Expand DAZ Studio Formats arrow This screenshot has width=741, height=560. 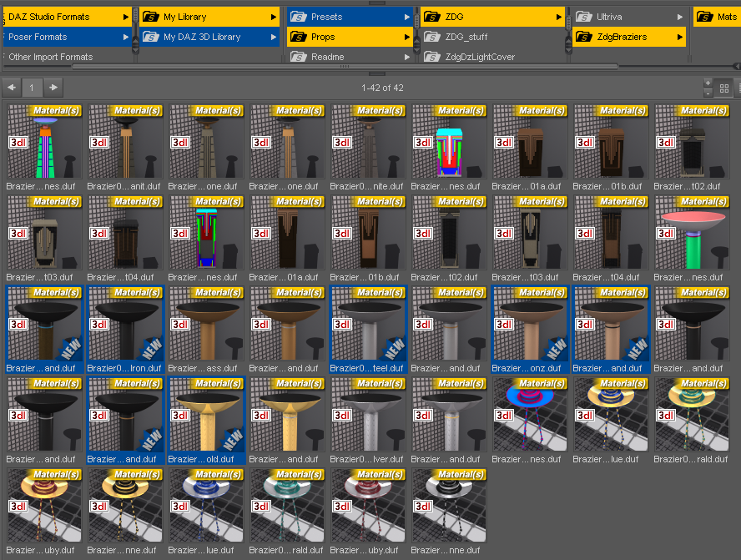pyautogui.click(x=126, y=17)
